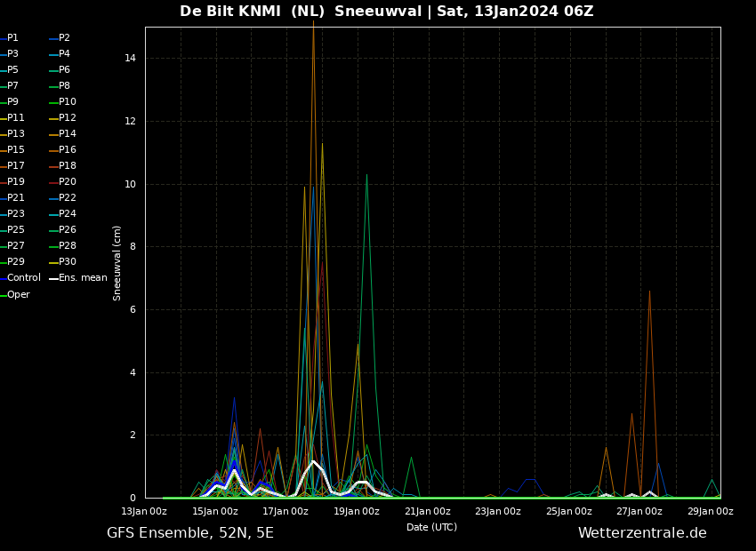Click the 14 value on y-axis
The height and width of the screenshot is (551, 756).
130,59
